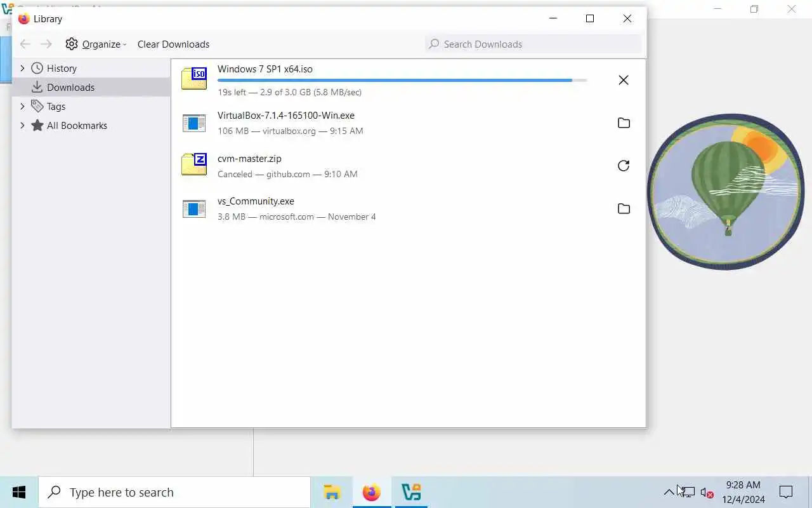The width and height of the screenshot is (812, 508).
Task: Select the Windows 7 SP1 x64.iso file name
Action: point(265,69)
